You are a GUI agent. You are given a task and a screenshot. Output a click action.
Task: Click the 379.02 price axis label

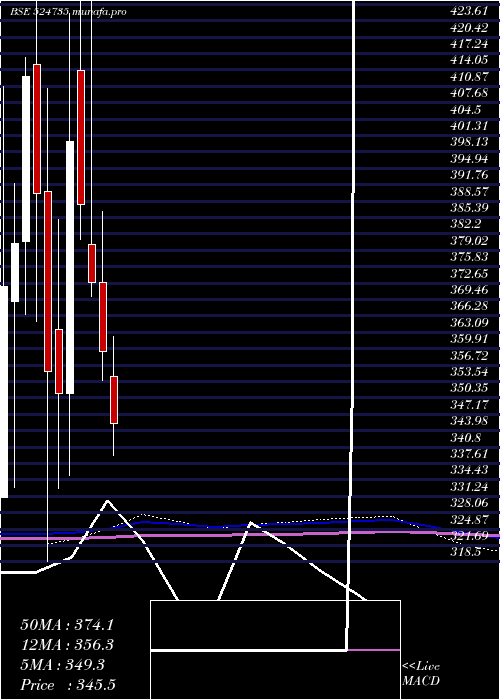(469, 241)
